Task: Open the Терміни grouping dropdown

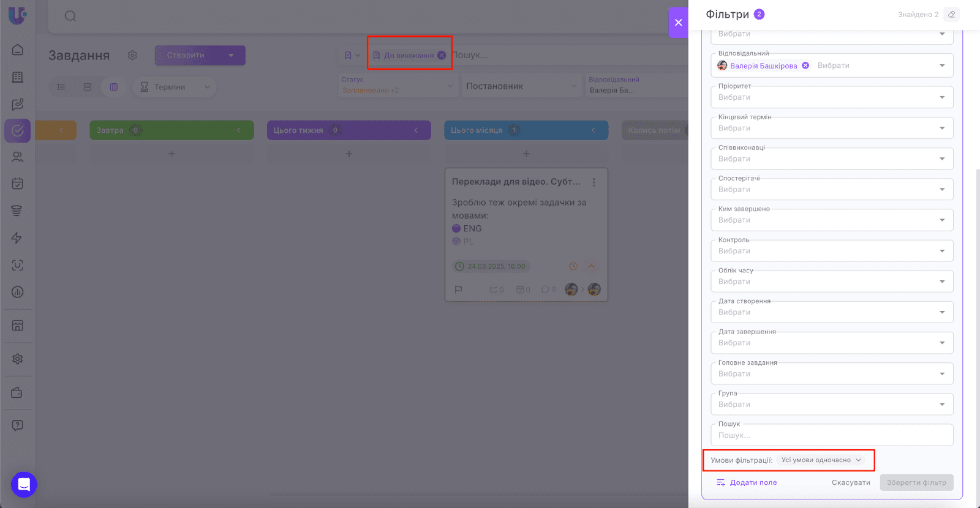Action: [175, 87]
